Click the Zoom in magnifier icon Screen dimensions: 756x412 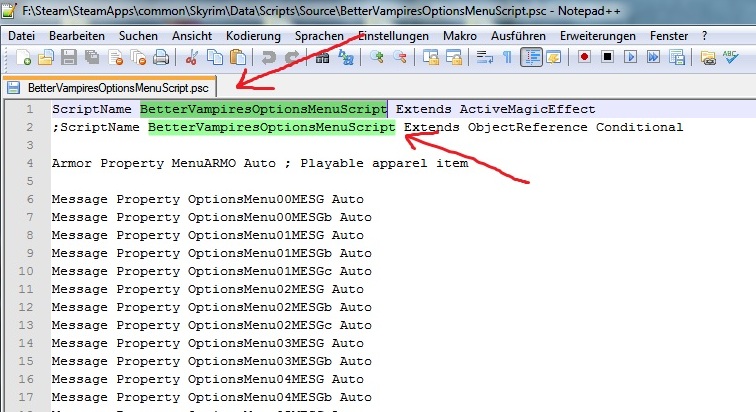378,58
